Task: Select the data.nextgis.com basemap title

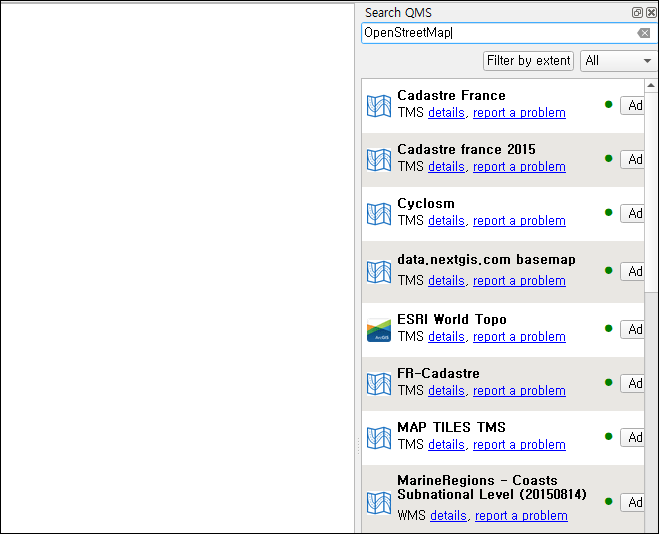Action: 487,260
